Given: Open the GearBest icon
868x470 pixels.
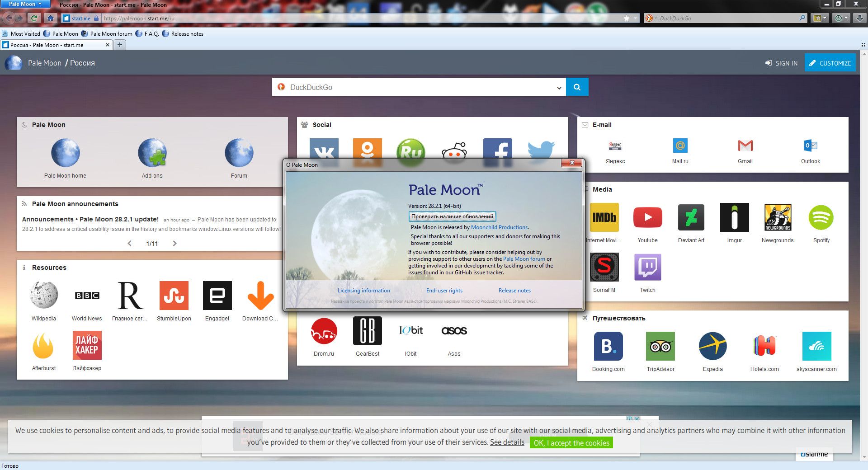Looking at the screenshot, I should point(367,331).
